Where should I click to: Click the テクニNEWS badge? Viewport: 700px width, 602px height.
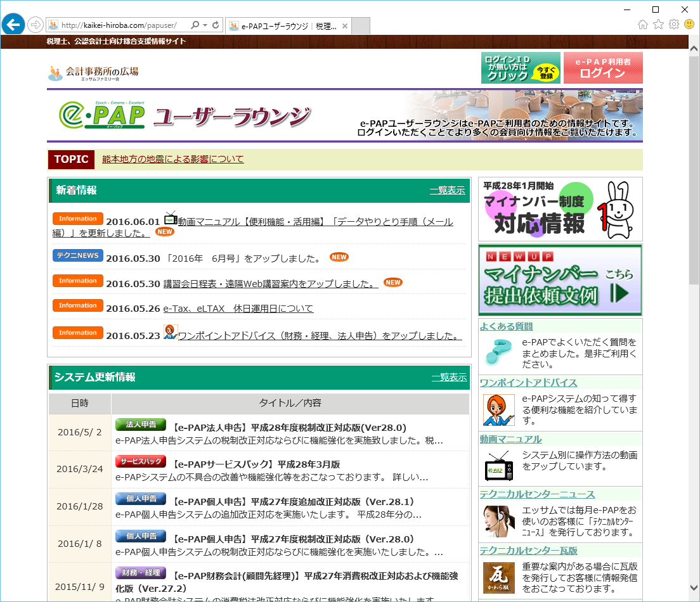[78, 255]
